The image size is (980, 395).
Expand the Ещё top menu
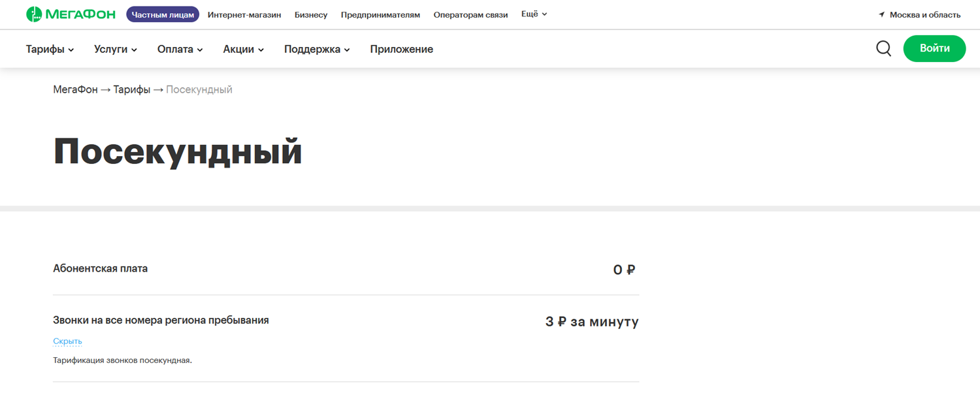point(534,14)
